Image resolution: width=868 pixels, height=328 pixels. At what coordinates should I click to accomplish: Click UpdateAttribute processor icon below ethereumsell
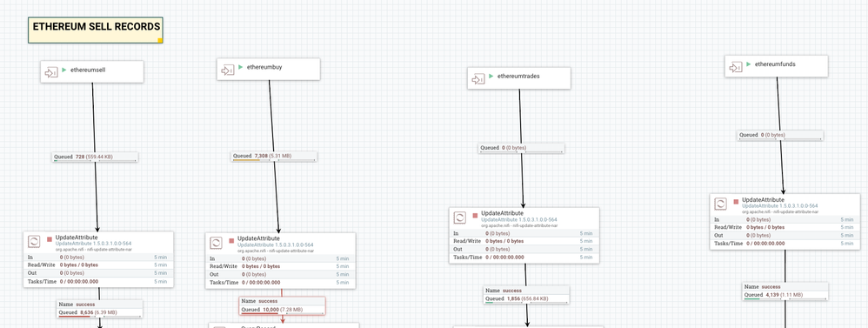[34, 242]
